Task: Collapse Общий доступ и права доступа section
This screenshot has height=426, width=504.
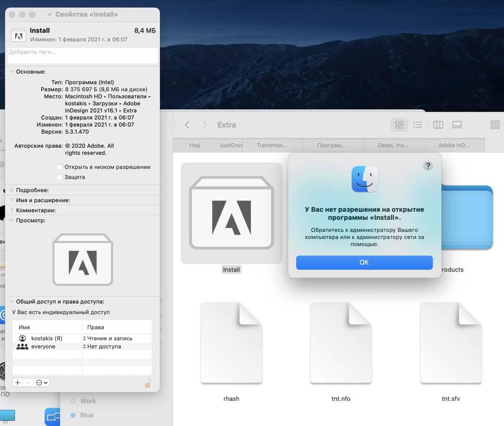Action: pos(12,302)
